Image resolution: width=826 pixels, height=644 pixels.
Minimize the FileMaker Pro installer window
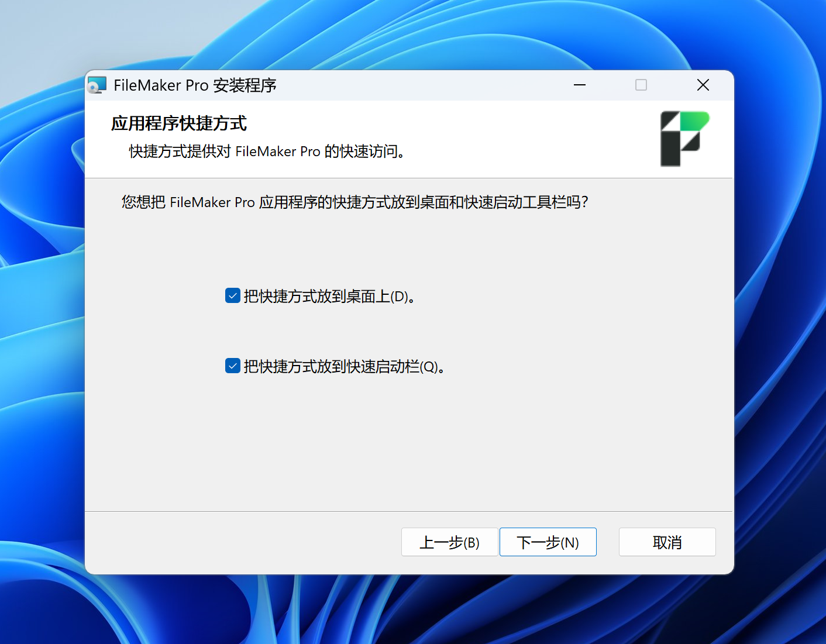point(580,85)
